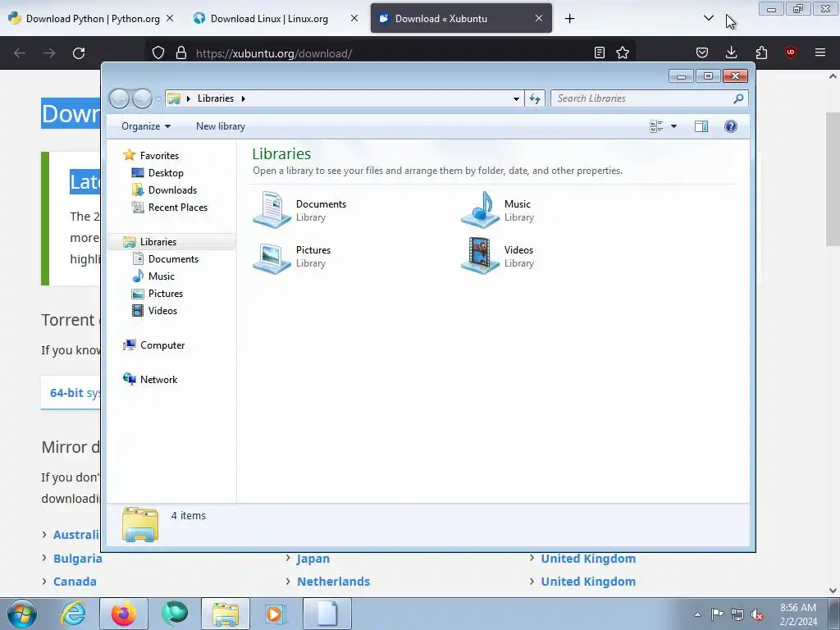Click the site security padlock icon

pos(181,53)
